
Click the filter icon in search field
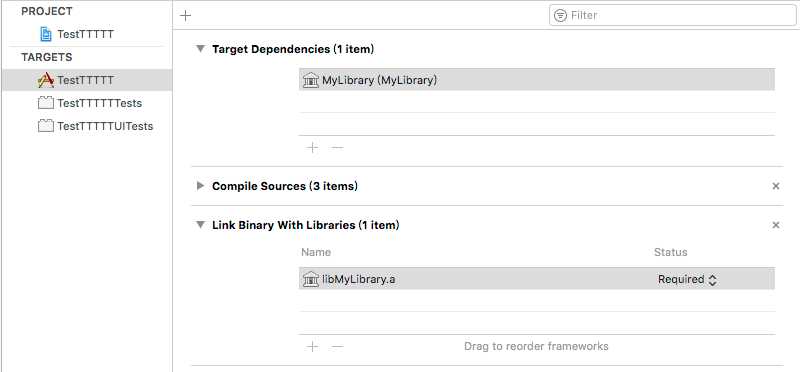(560, 15)
